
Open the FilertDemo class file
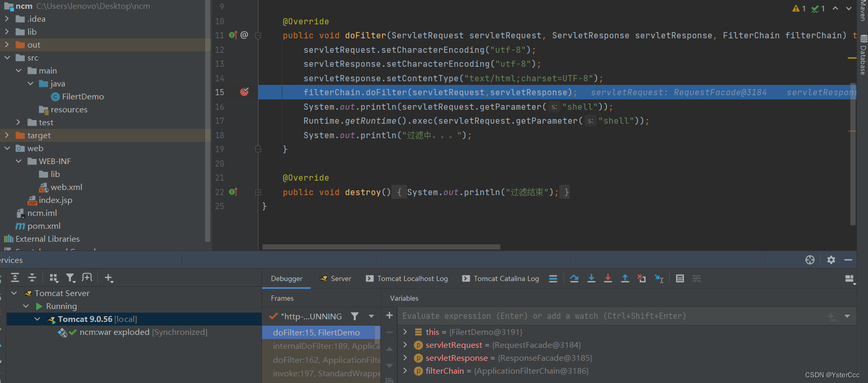[78, 96]
